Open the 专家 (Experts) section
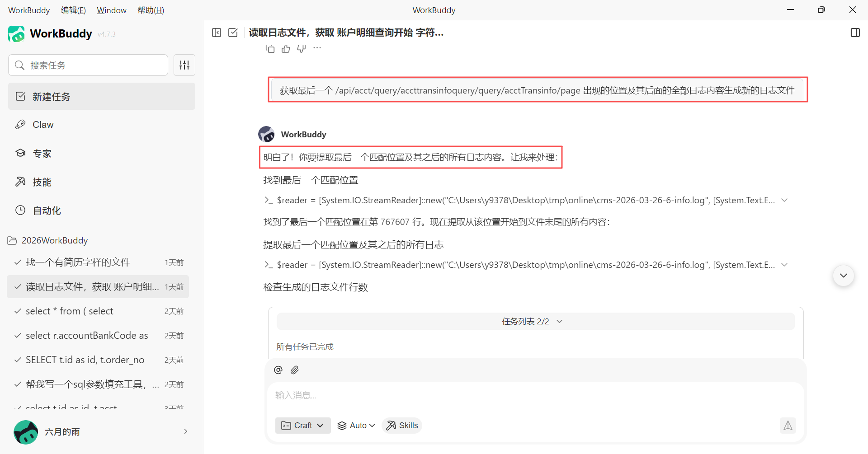 point(42,153)
